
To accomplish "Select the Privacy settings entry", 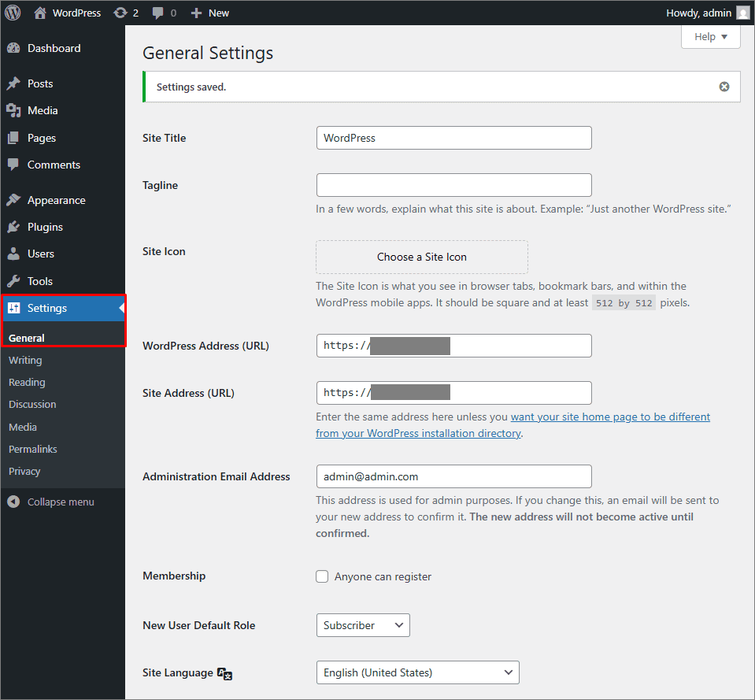I will click(24, 471).
